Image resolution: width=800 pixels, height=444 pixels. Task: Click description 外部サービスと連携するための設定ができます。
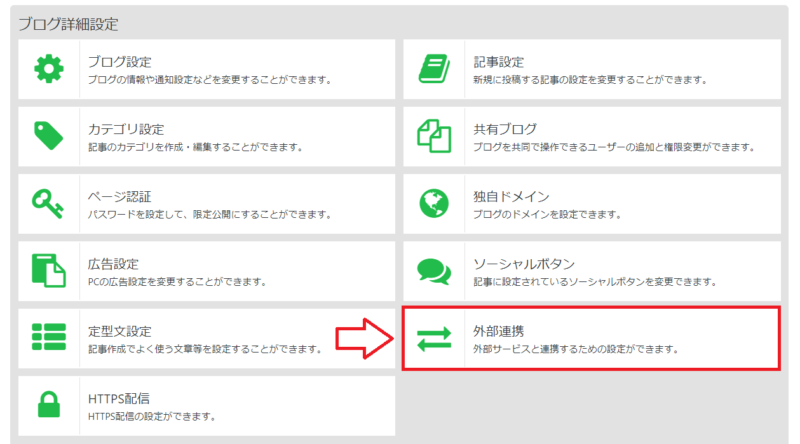576,349
